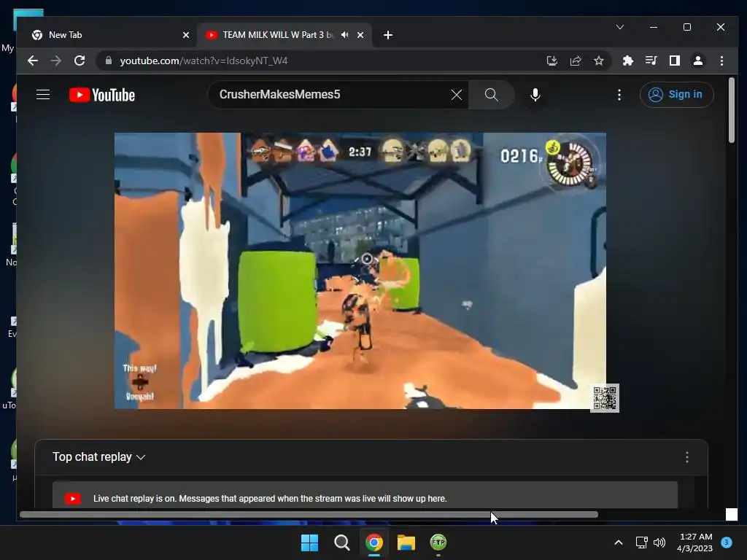Close the TEAM MILK YouTube tab
Image resolution: width=747 pixels, height=560 pixels.
[x=360, y=35]
